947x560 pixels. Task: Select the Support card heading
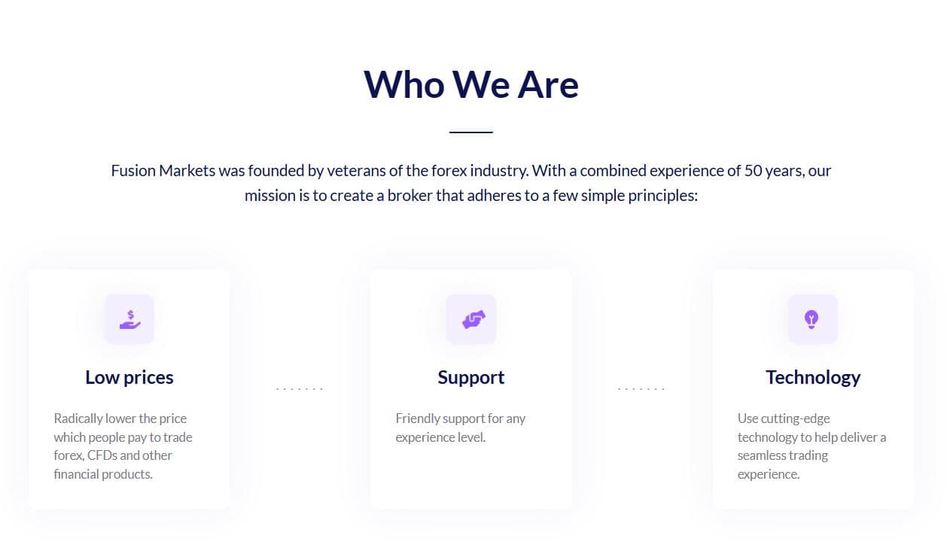point(471,377)
